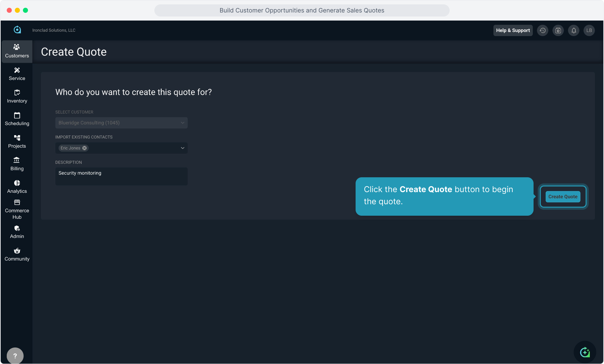
Task: Open the AI assistant sparkle icon
Action: [585, 352]
